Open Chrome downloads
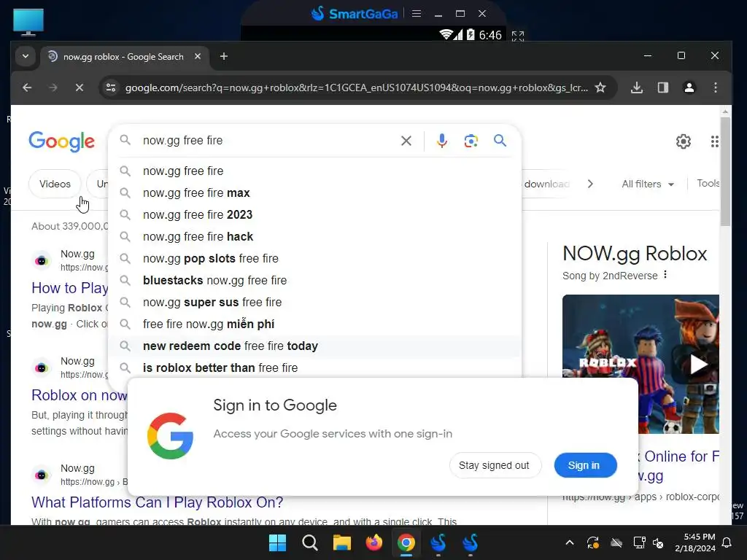 click(x=637, y=87)
